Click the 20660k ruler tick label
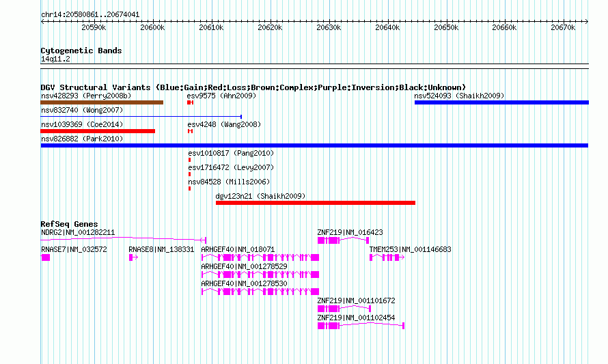Viewport: 608px width, 364px height. tap(504, 27)
